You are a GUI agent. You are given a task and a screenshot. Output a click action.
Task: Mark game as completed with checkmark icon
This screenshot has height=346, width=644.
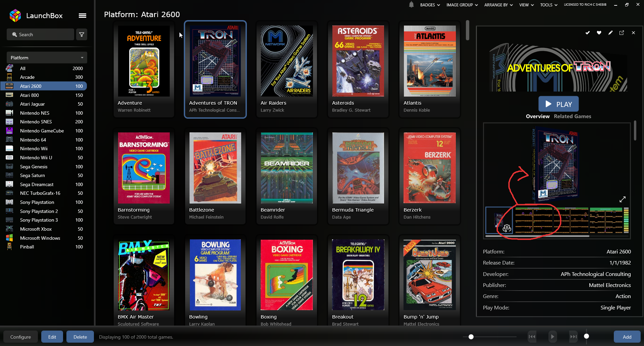pos(588,33)
